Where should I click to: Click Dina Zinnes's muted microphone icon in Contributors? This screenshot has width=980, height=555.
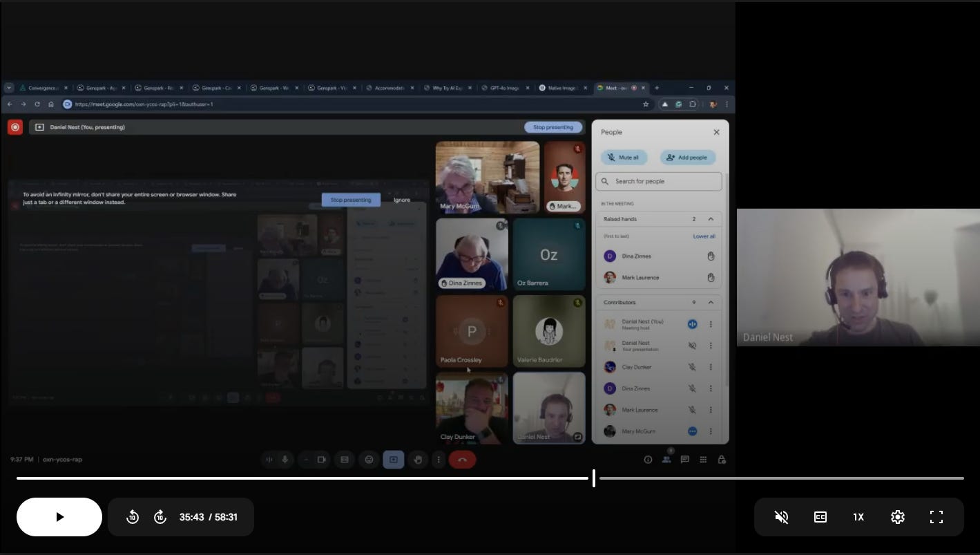click(692, 388)
